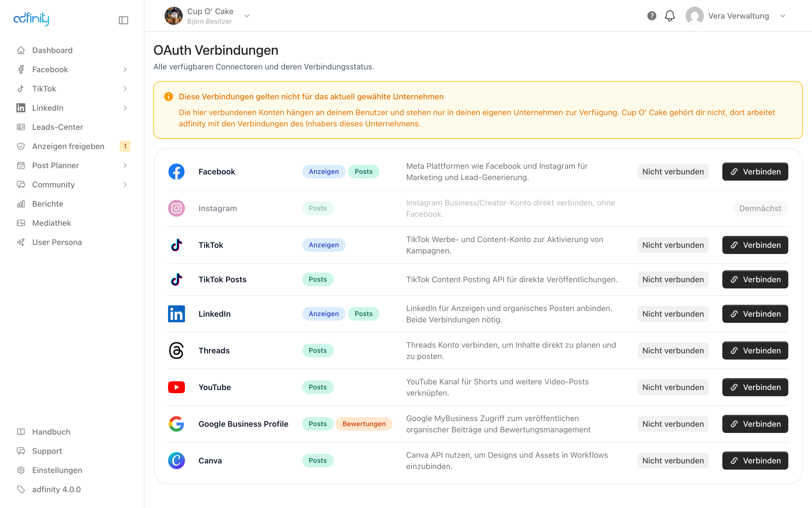Open the Vera Verwaltung user menu arrow
The width and height of the screenshot is (812, 508).
783,16
